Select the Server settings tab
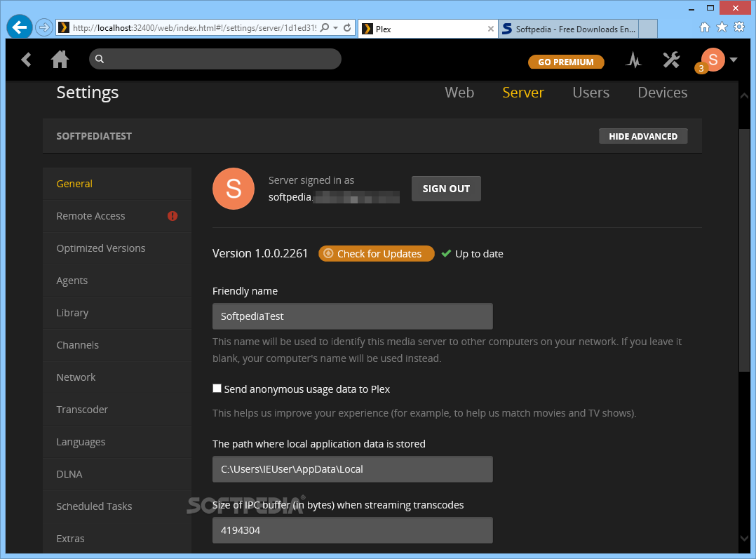This screenshot has width=756, height=559. (x=523, y=93)
